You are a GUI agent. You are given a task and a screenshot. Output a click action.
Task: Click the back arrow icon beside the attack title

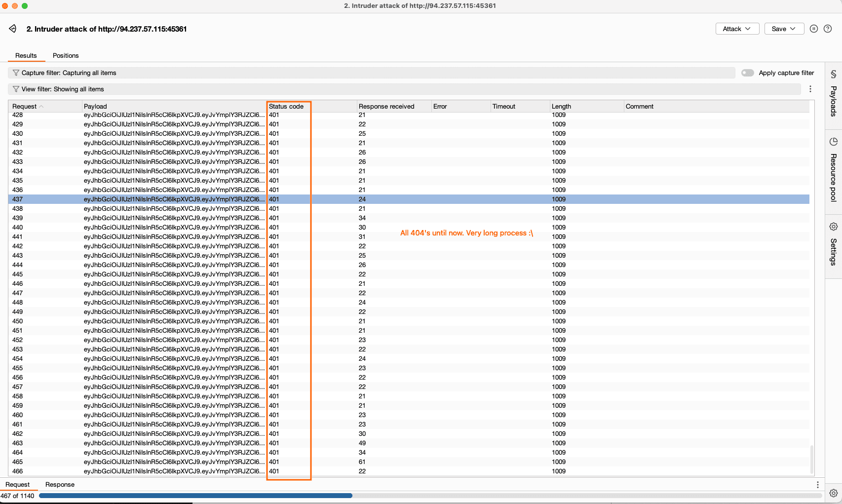tap(13, 29)
